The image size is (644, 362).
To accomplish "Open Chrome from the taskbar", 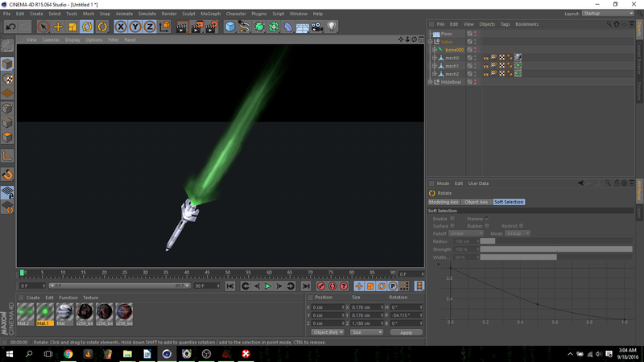I will click(68, 354).
